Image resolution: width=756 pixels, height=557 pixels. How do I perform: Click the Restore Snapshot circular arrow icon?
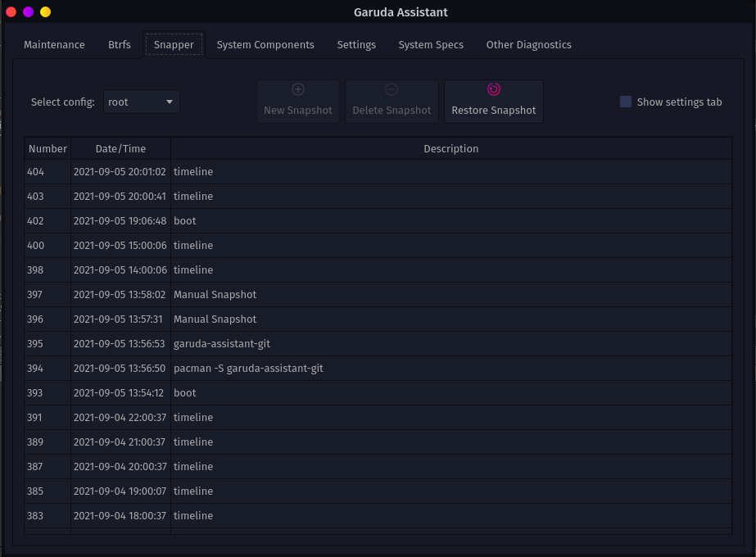point(493,89)
